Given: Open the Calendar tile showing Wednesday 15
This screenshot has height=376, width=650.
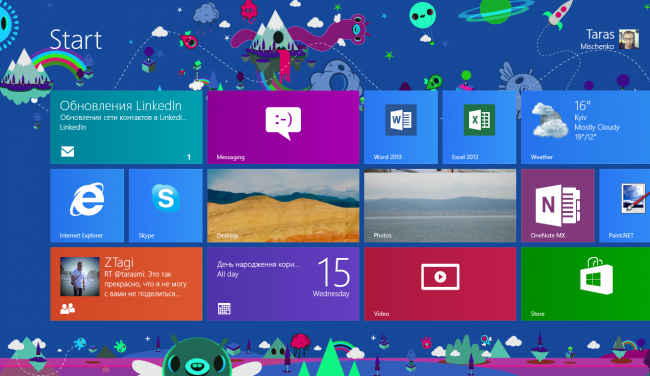Looking at the screenshot, I should point(283,284).
